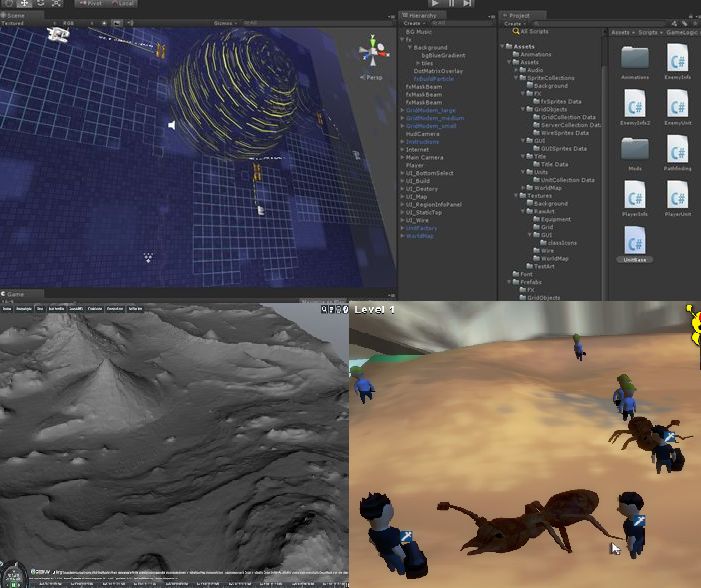Click the Step frame button

469,4
